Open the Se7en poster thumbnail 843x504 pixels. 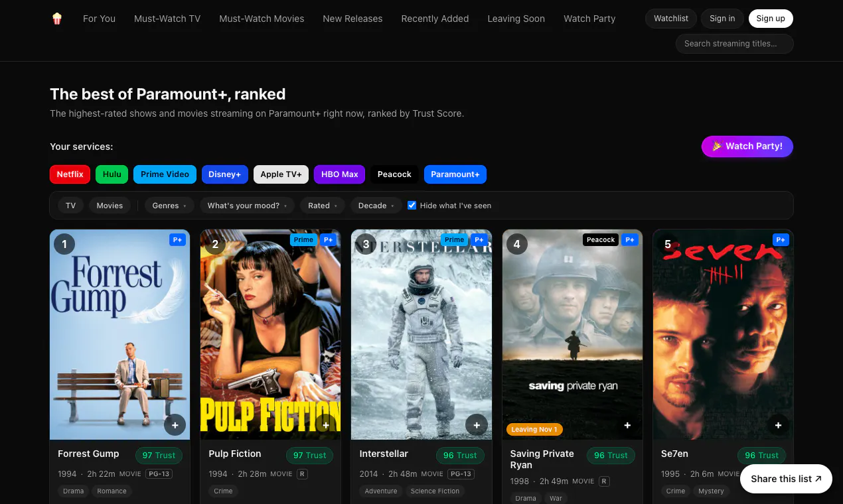[x=723, y=334]
